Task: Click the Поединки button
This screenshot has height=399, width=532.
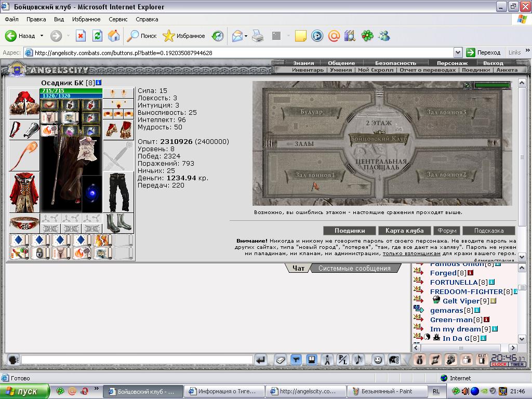Action: tap(350, 231)
